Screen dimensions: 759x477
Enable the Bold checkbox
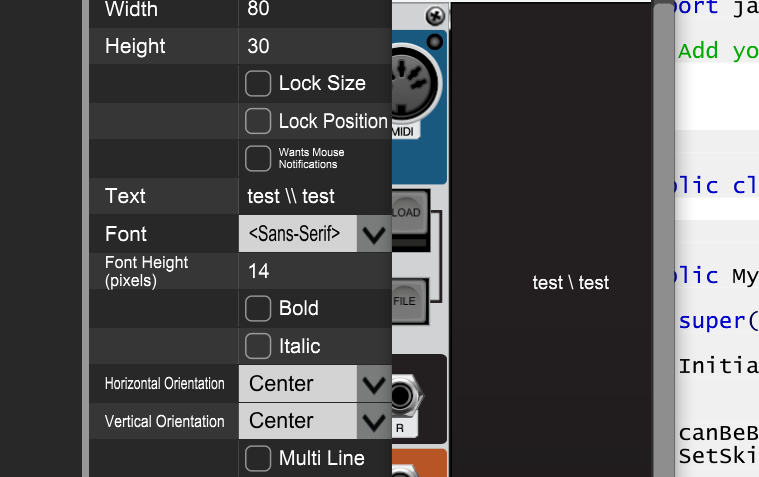click(x=258, y=308)
